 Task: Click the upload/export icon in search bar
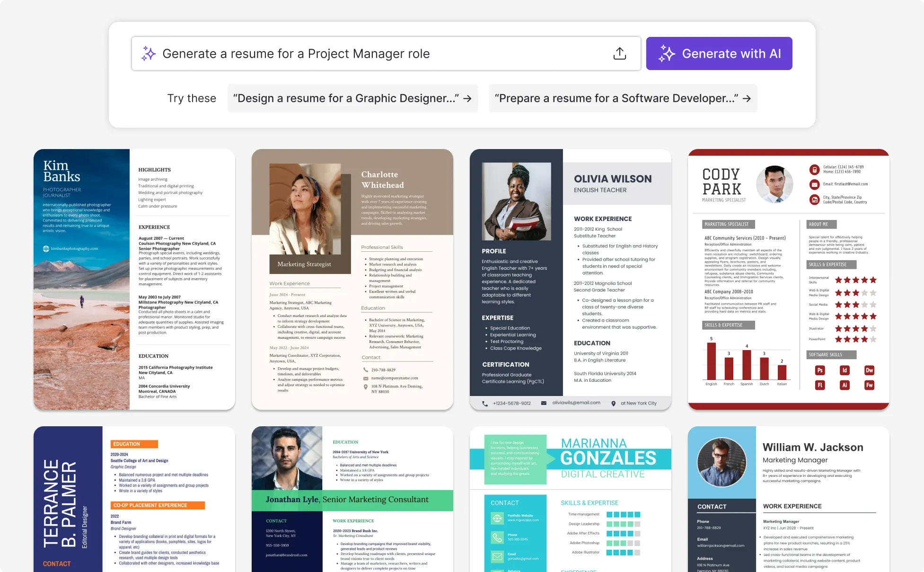click(x=620, y=53)
